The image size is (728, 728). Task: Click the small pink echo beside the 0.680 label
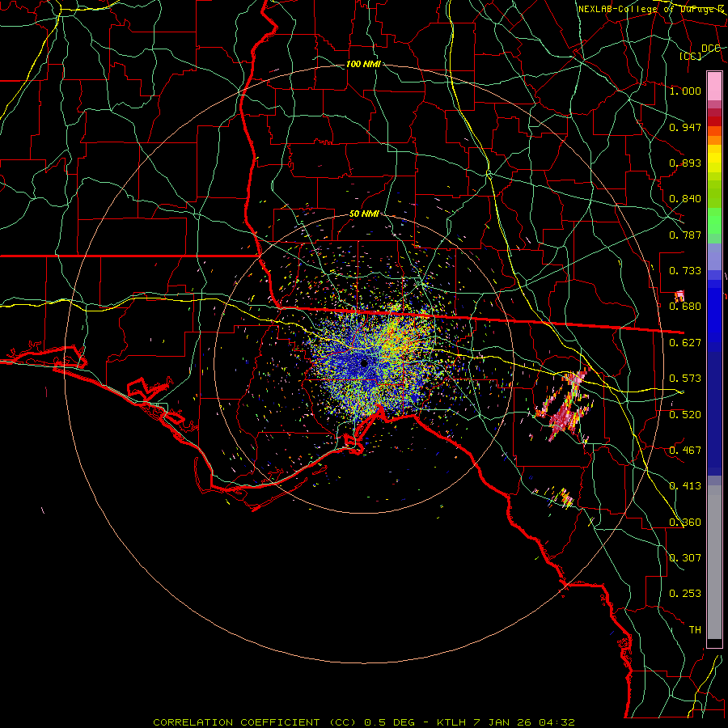tap(679, 296)
